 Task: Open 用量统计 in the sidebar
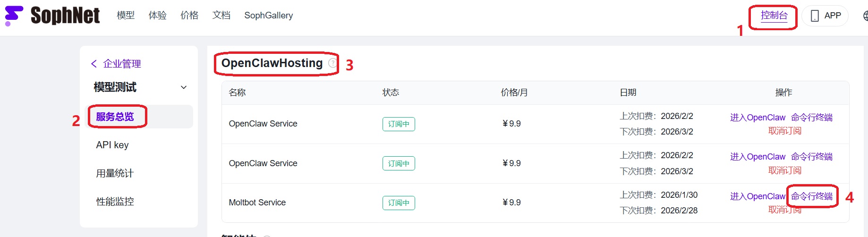[115, 173]
